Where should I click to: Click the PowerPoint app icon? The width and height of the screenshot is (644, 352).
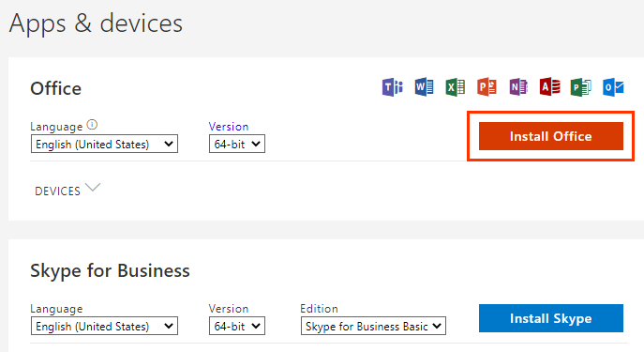(x=487, y=86)
